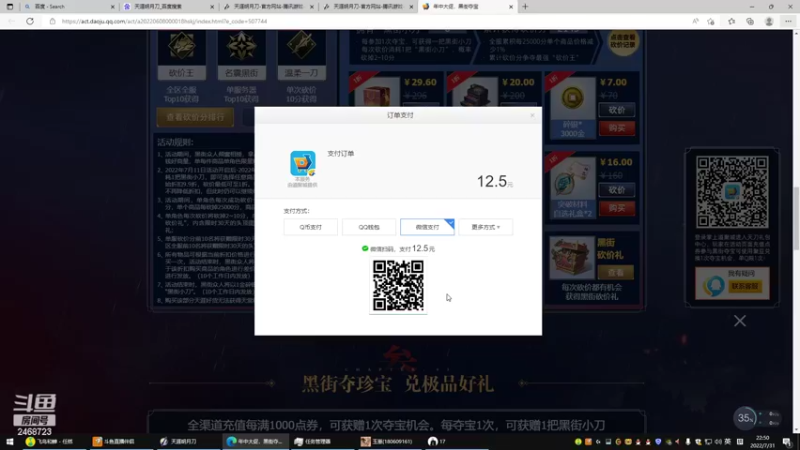Click the 砍价王 emblem icon
800x450 pixels.
tap(182, 45)
